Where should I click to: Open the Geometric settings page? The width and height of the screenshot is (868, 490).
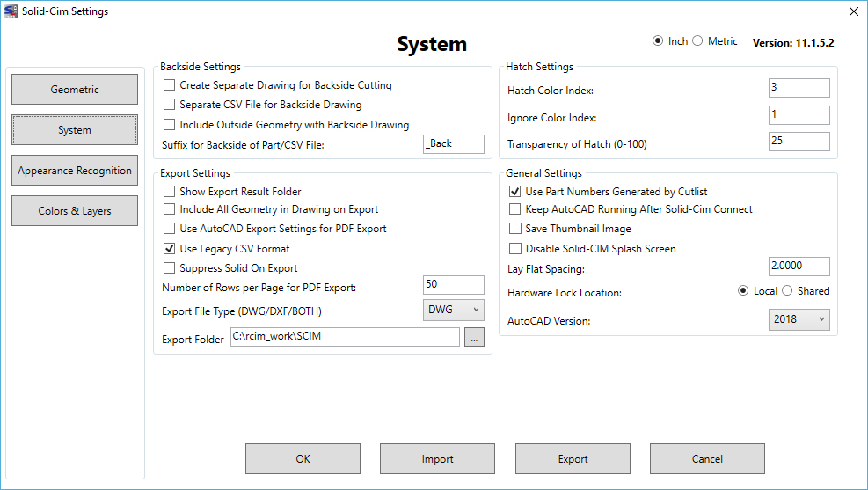tap(75, 89)
